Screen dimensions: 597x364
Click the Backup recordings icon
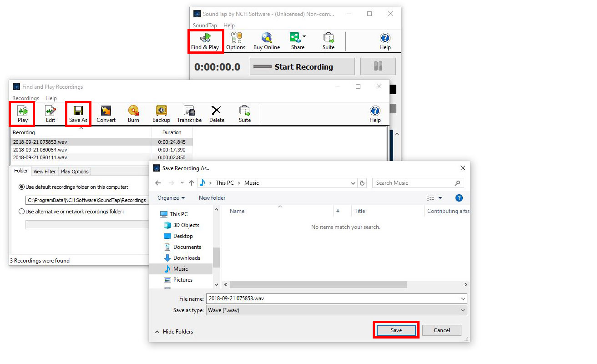pos(161,113)
